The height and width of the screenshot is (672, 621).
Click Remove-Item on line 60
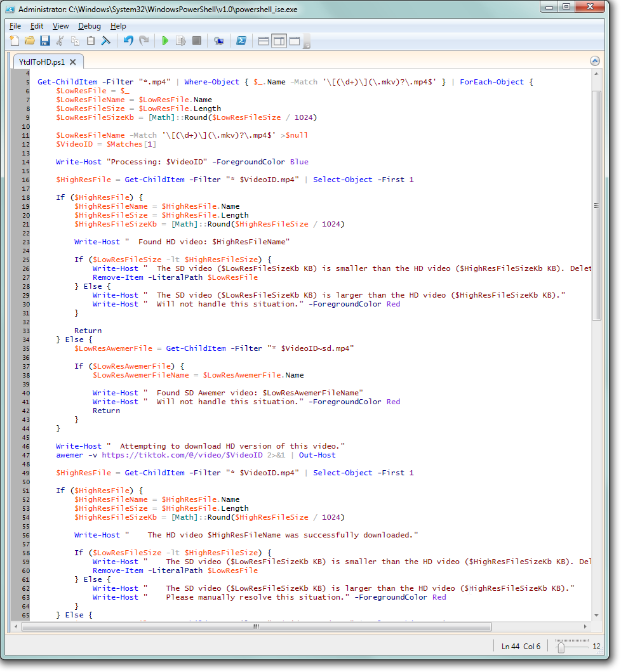(118, 571)
